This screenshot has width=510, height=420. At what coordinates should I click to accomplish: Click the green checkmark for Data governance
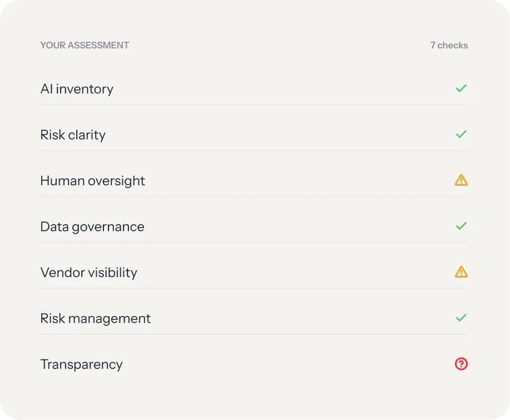461,226
